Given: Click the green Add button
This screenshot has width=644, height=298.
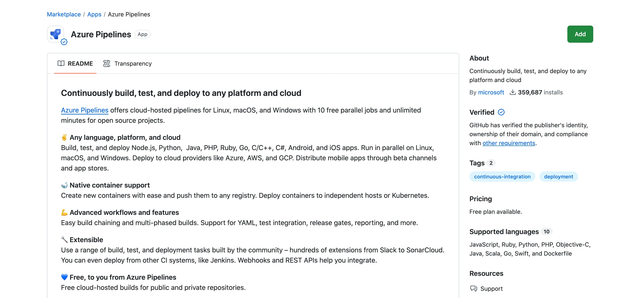Looking at the screenshot, I should pos(580,34).
